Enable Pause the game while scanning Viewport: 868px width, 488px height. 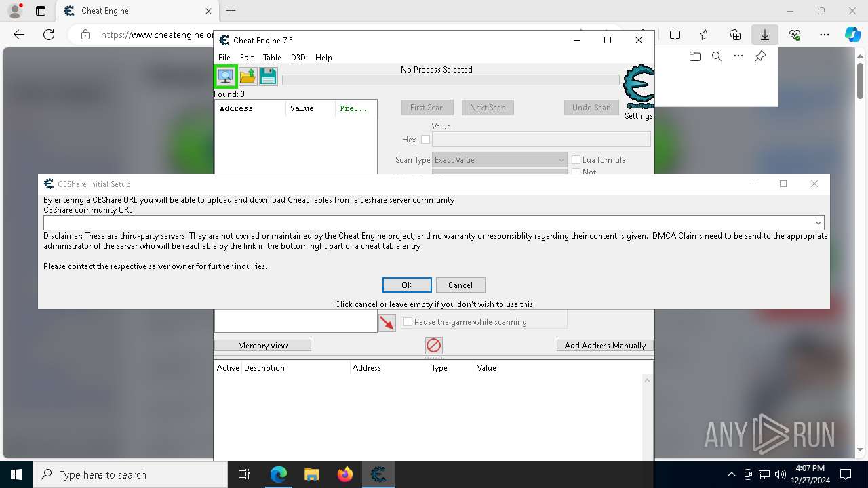pos(408,322)
